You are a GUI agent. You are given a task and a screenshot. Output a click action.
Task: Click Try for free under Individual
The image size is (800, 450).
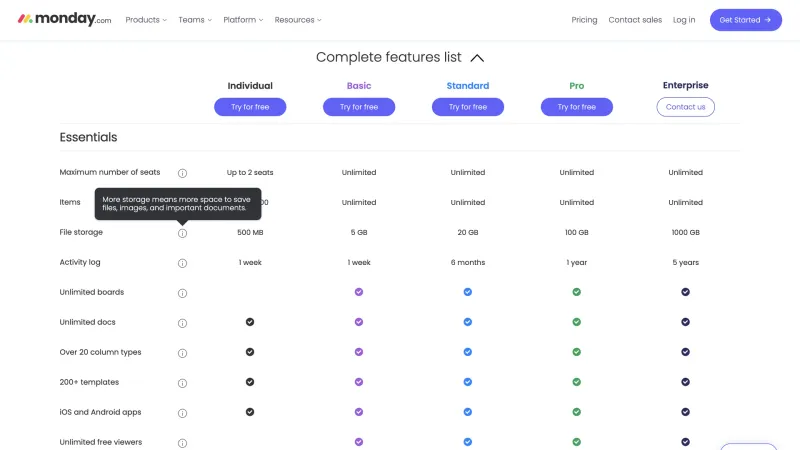pos(250,107)
